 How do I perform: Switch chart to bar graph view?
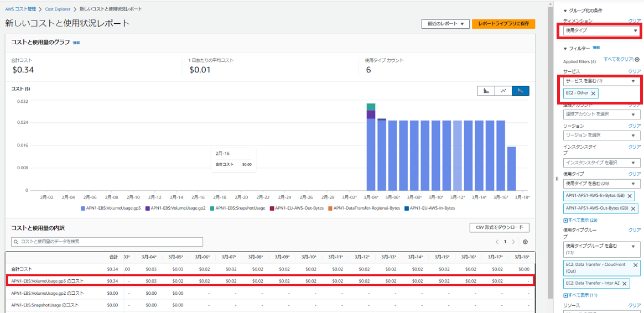486,91
